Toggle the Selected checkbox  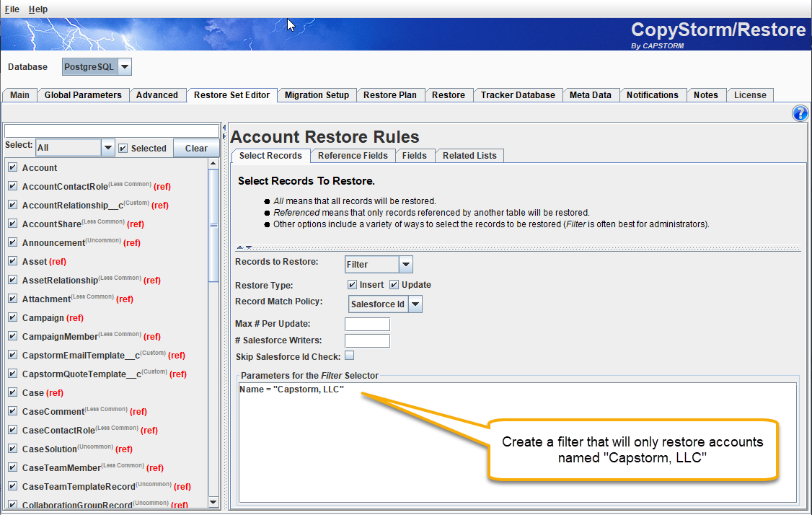point(123,148)
